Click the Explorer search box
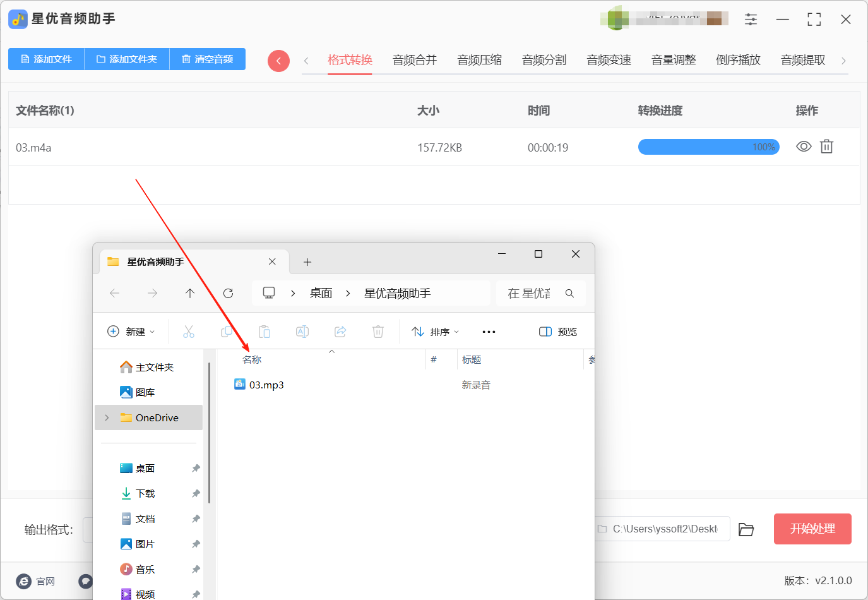 (x=541, y=293)
